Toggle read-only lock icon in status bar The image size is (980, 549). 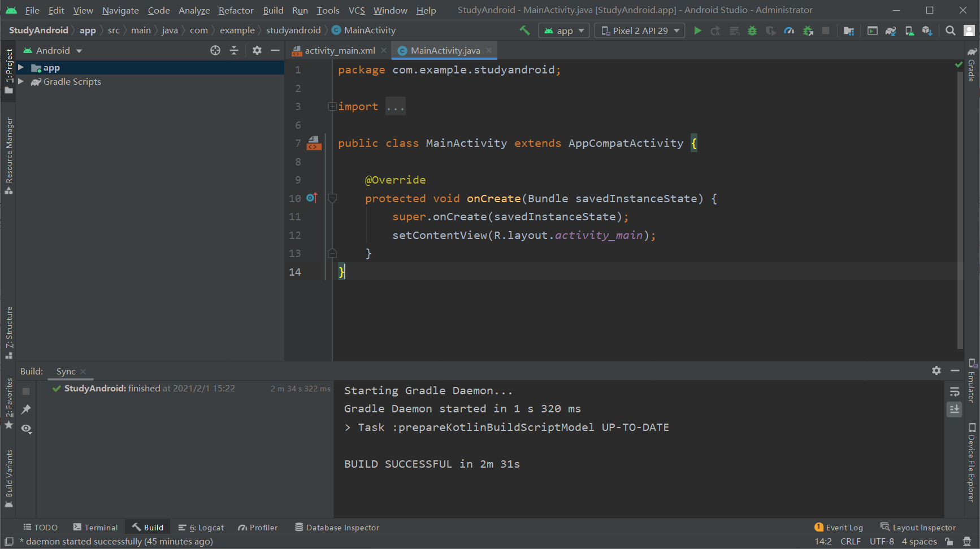[949, 542]
